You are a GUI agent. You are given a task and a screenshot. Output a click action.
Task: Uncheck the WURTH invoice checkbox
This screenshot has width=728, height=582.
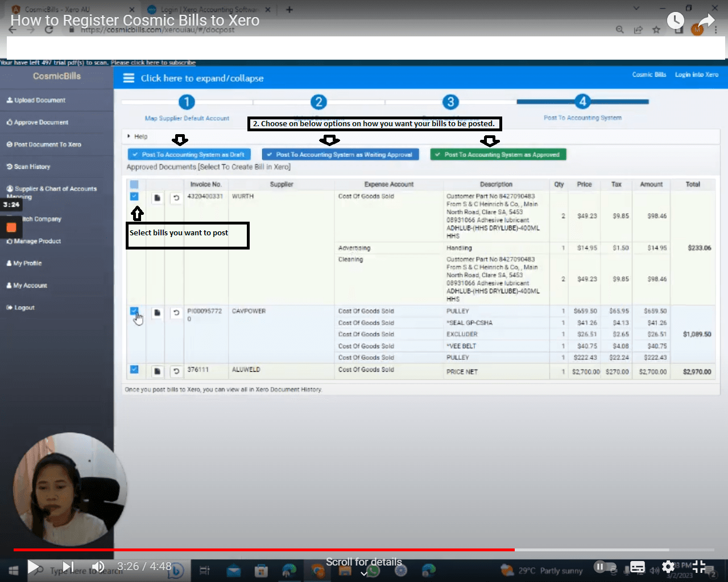click(x=134, y=196)
